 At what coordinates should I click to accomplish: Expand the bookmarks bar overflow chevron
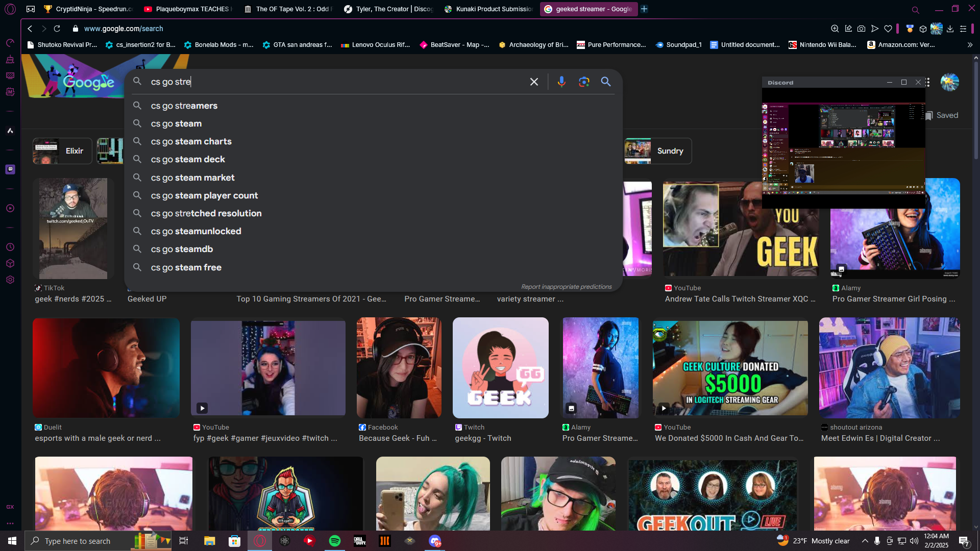click(970, 45)
